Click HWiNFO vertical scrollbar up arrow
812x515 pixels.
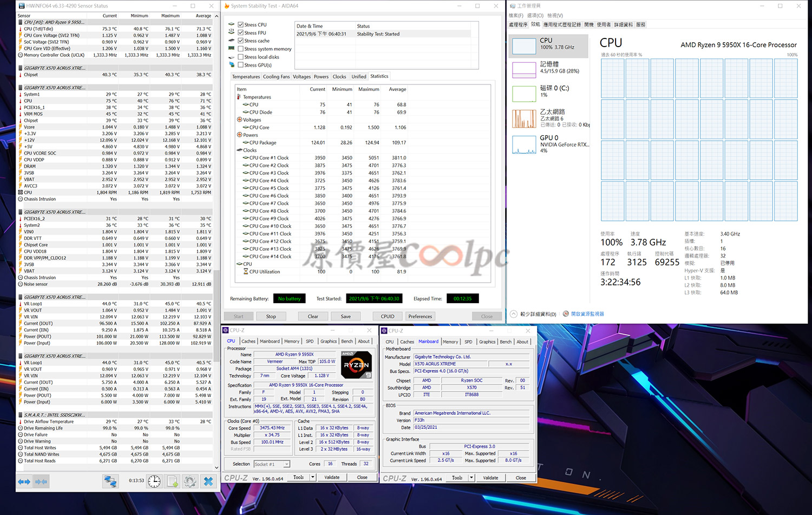tap(217, 16)
